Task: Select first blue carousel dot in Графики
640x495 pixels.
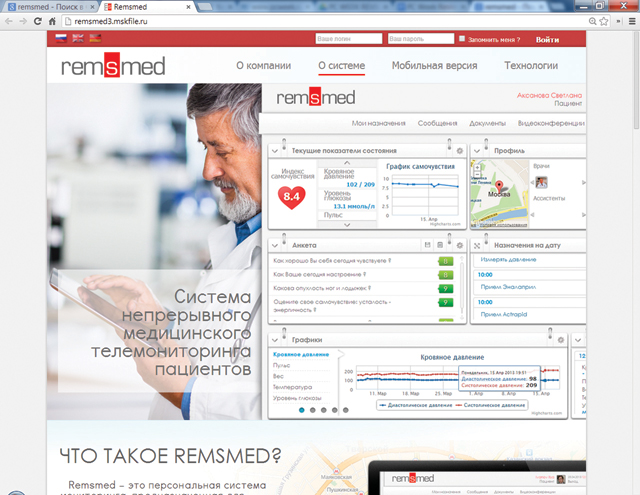Action: tap(302, 410)
